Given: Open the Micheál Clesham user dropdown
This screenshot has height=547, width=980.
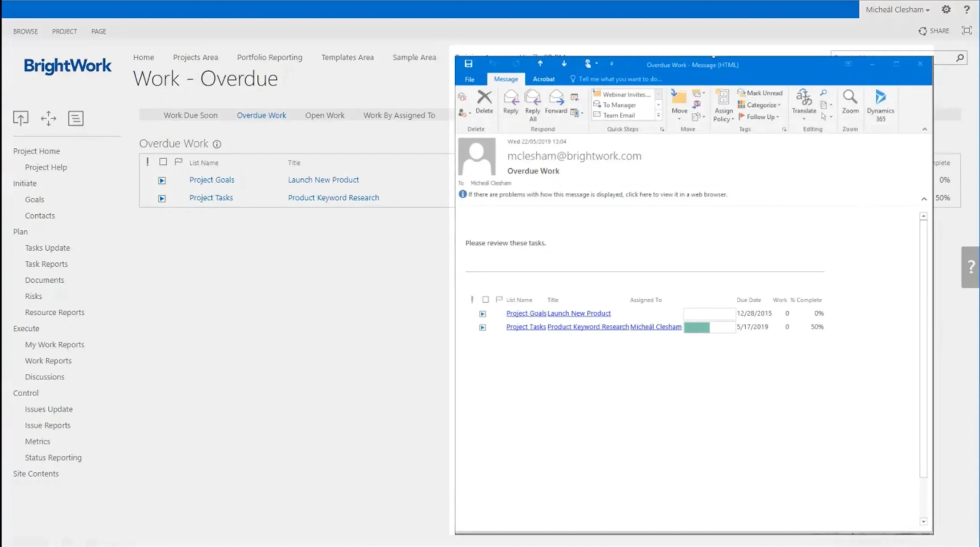Looking at the screenshot, I should coord(897,10).
